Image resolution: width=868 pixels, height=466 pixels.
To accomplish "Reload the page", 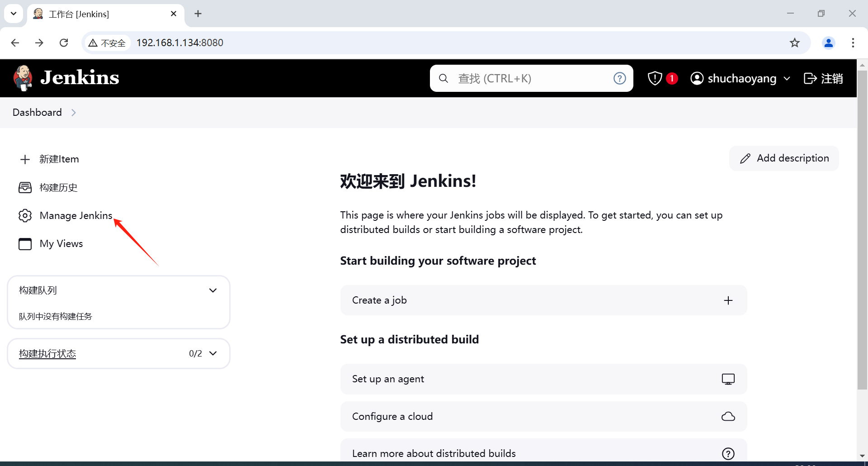I will [64, 43].
